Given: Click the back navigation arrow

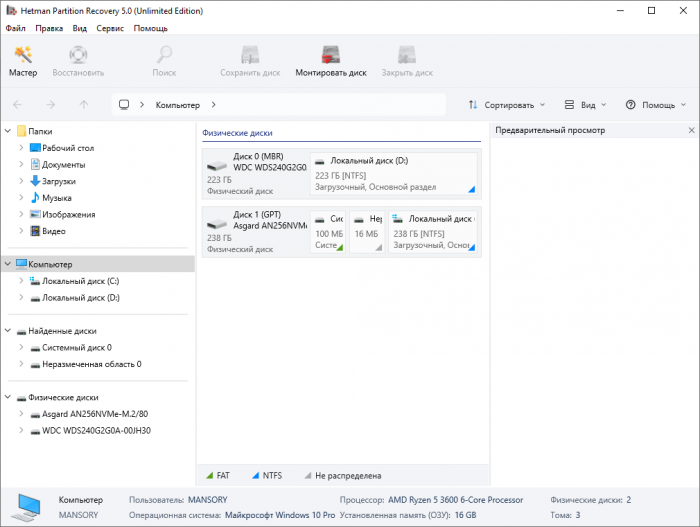Looking at the screenshot, I should coord(17,104).
